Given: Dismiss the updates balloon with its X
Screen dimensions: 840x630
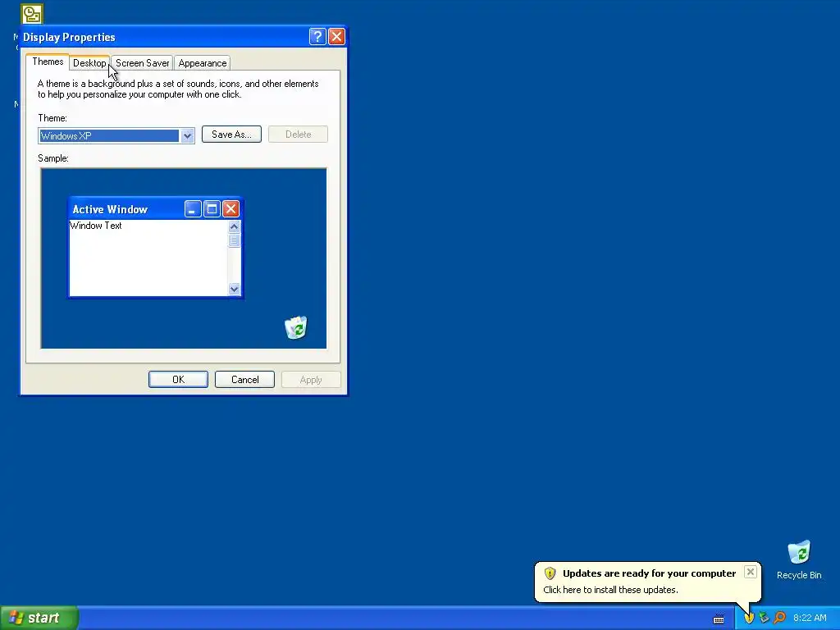Looking at the screenshot, I should [751, 572].
